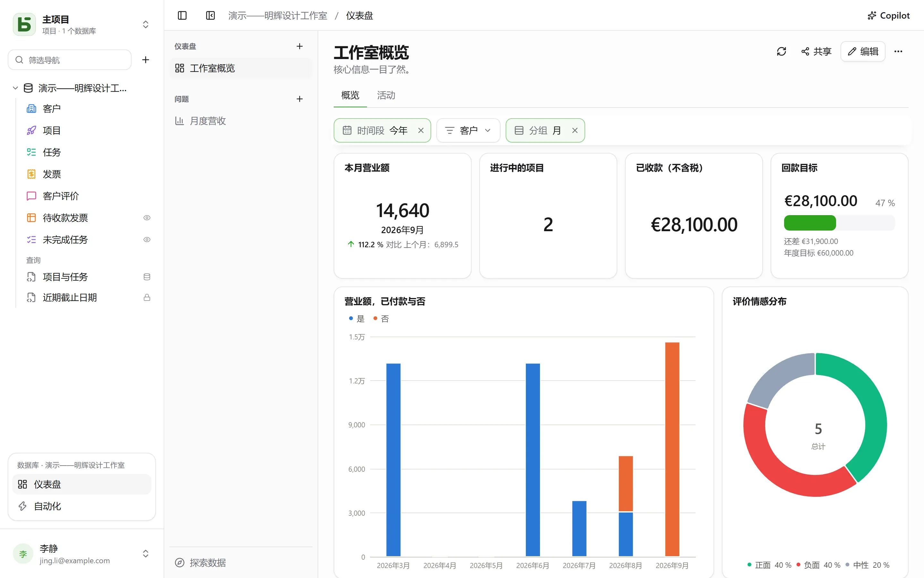Go to 演示——明辉设计工作室 breadcrumb
This screenshot has width=924, height=578.
point(278,15)
